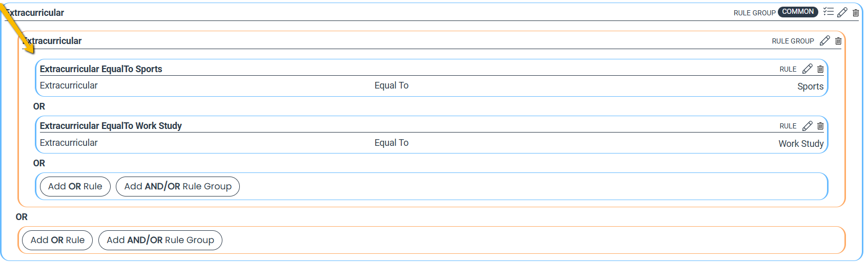Add OR Rule inside inner group
The image size is (868, 262).
click(75, 186)
